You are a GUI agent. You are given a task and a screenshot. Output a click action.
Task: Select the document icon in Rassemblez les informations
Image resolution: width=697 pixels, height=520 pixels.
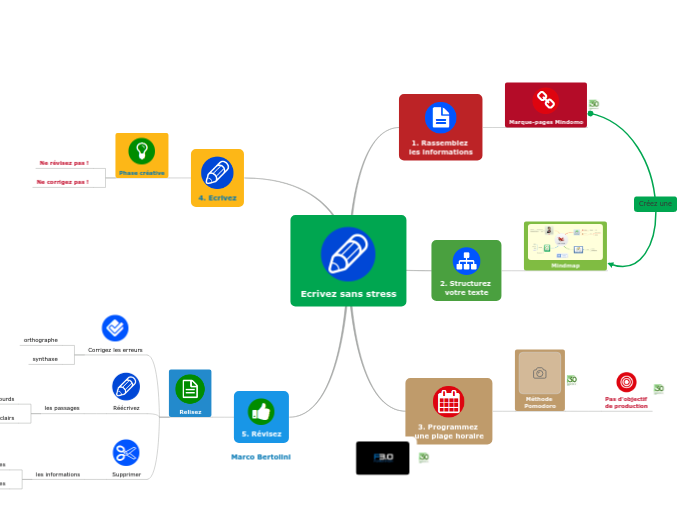440,117
